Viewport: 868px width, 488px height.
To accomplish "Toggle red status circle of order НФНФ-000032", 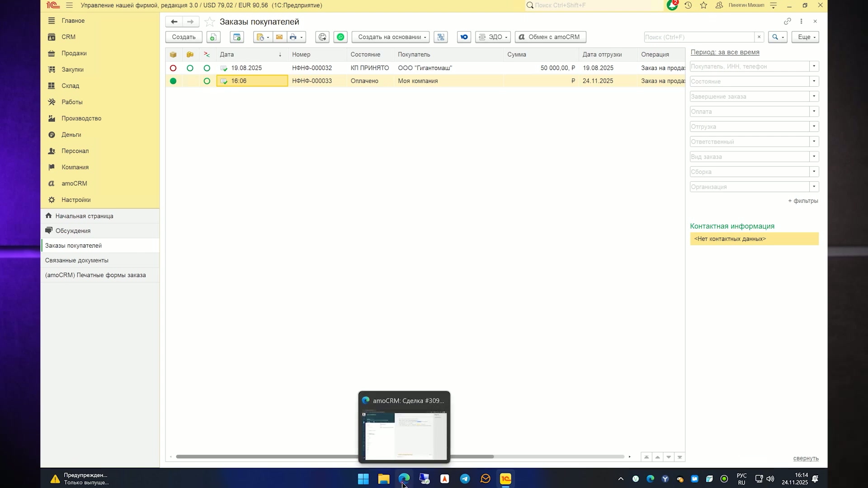I will point(173,68).
